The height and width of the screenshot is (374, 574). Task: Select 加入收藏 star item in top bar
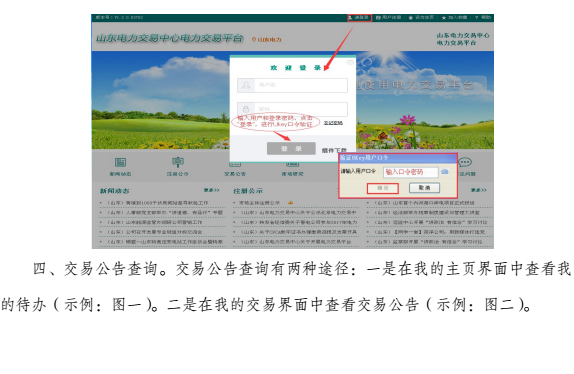tap(454, 17)
